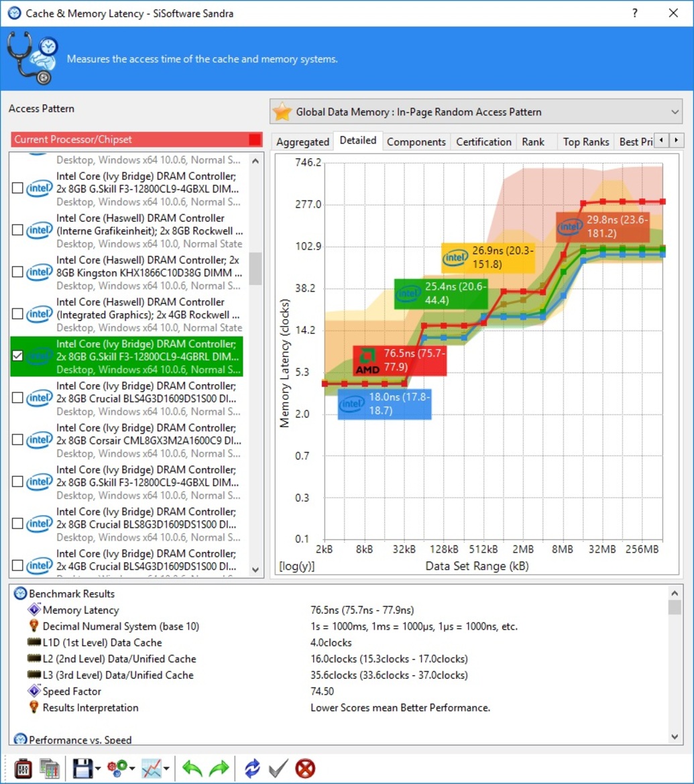Click the processor list scroll-up arrow

coord(255,161)
